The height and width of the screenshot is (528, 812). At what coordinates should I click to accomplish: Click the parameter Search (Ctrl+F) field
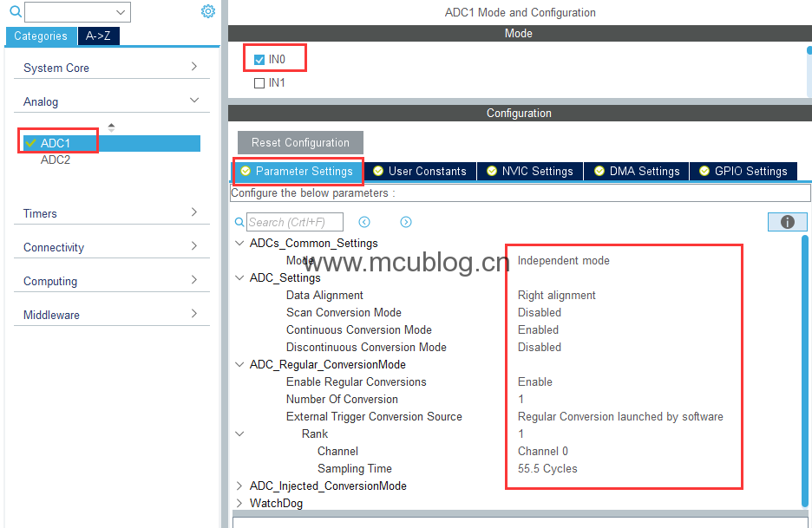pos(295,222)
